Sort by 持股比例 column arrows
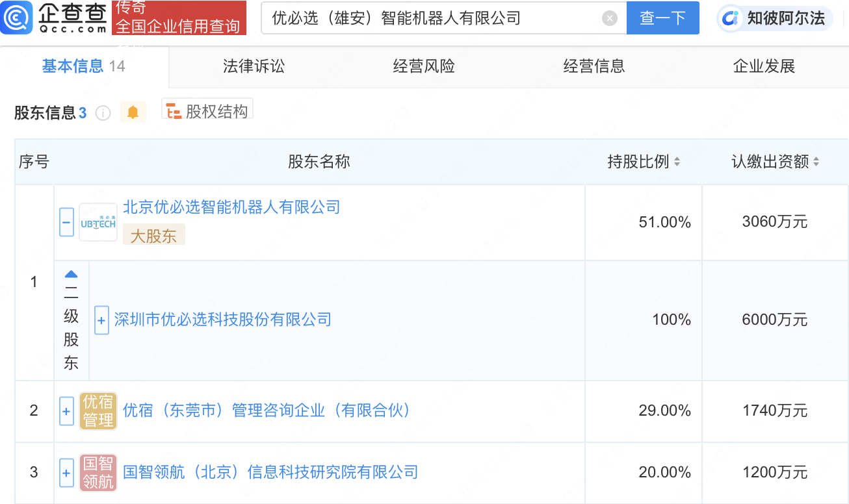Viewport: 849px width, 504px height. coord(677,162)
